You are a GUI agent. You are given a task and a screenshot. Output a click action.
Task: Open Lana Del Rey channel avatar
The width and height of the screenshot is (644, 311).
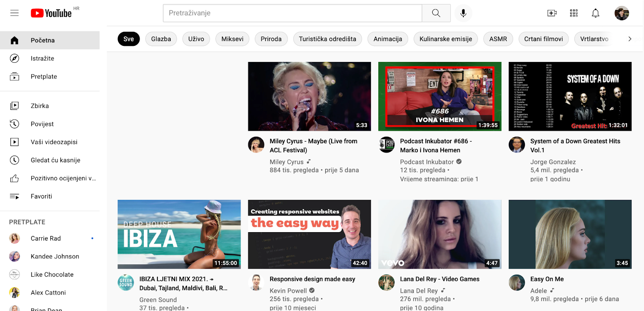coord(386,283)
